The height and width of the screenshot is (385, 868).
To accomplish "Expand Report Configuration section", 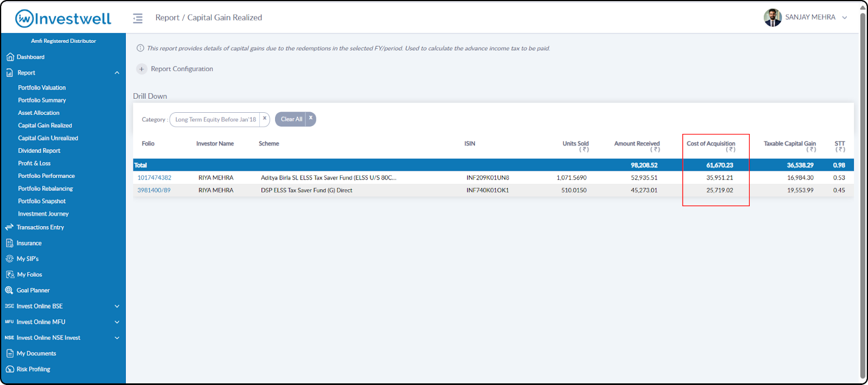I will pos(182,69).
